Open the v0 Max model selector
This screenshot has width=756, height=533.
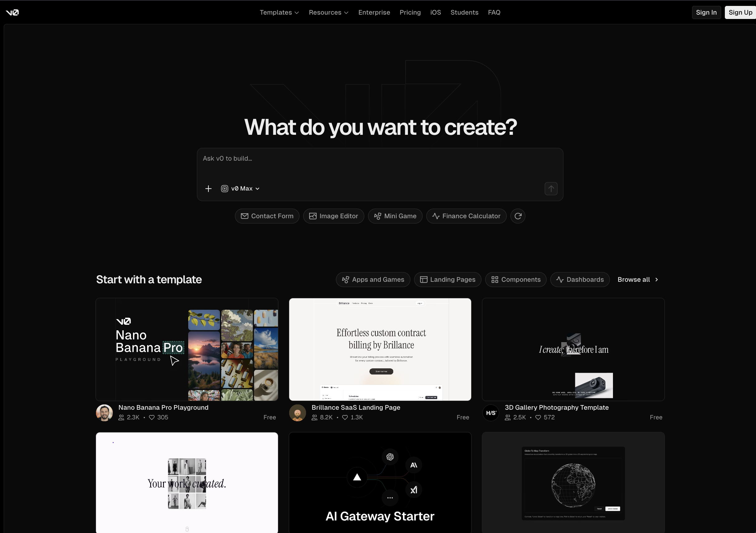click(240, 189)
